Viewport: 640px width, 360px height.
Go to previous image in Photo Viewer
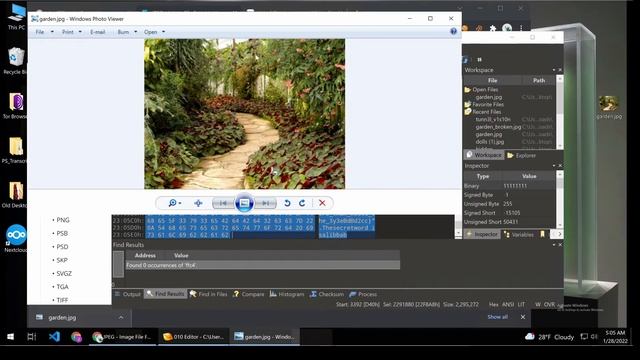pos(223,203)
